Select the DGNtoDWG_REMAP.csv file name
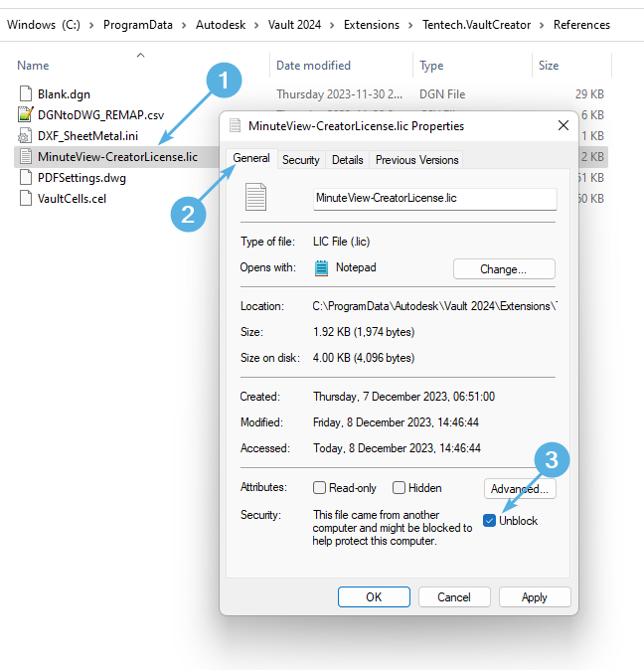 100,115
